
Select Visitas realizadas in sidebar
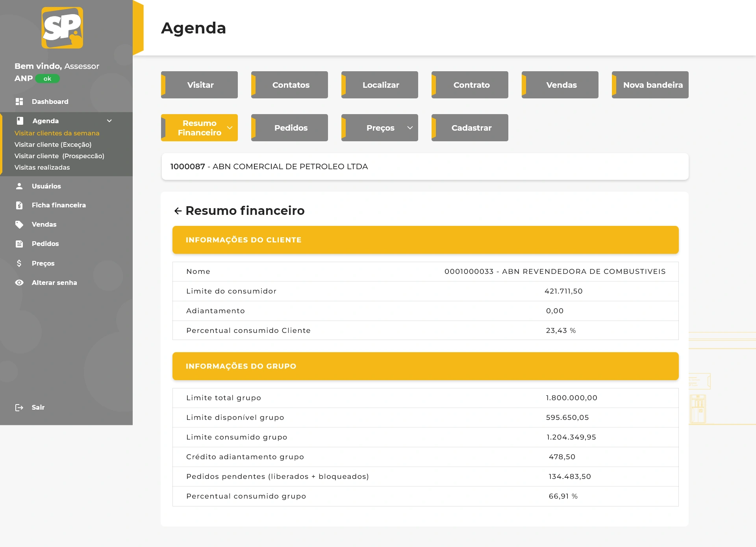(x=42, y=167)
